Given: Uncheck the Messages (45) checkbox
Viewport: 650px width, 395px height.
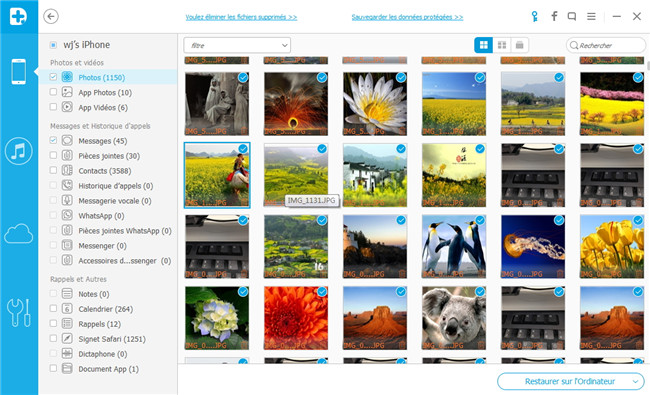Looking at the screenshot, I should point(53,140).
